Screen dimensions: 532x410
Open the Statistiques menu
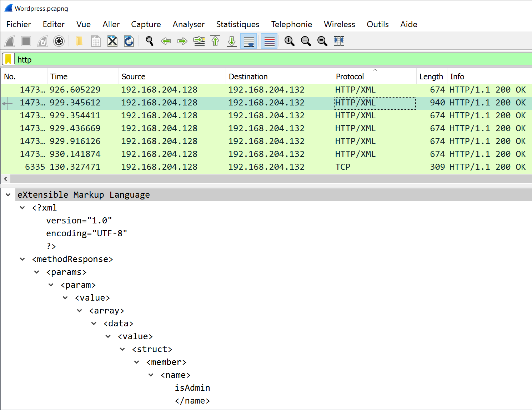(x=238, y=24)
